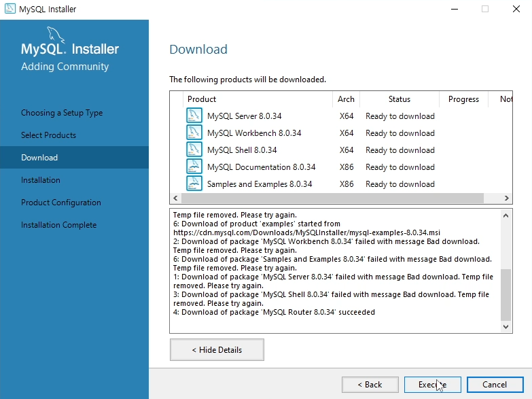Close the MySQL Installer window

point(516,9)
